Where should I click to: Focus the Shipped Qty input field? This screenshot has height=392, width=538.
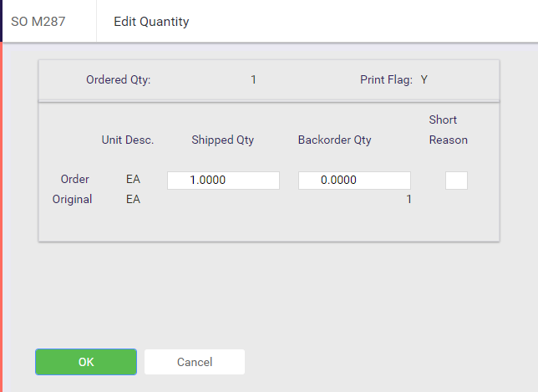[223, 181]
